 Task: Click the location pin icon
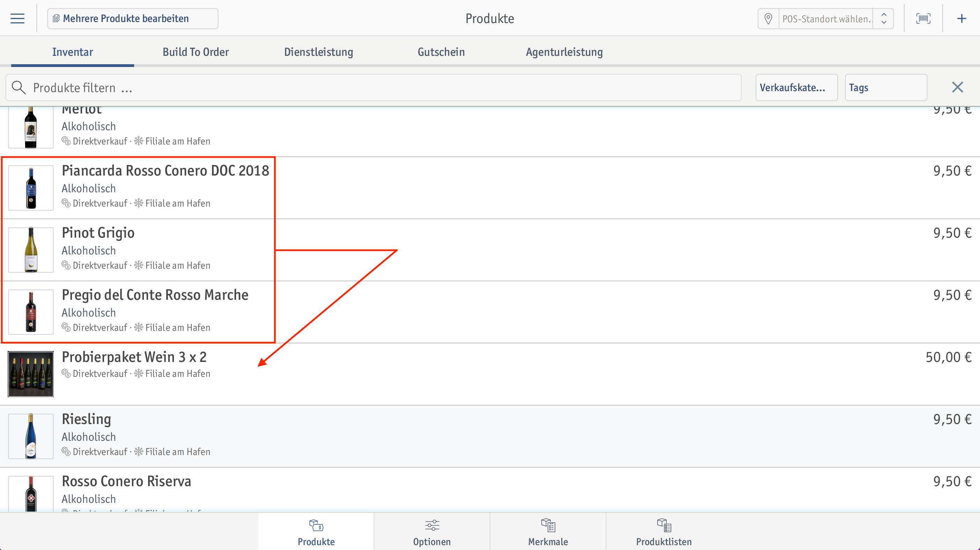point(768,18)
